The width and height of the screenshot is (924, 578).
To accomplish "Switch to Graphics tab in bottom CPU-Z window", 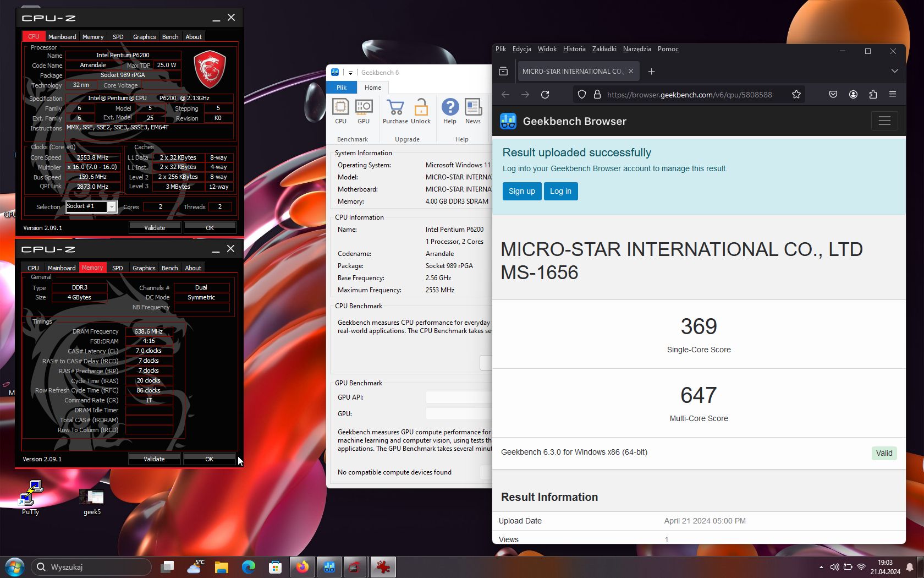I will click(144, 268).
